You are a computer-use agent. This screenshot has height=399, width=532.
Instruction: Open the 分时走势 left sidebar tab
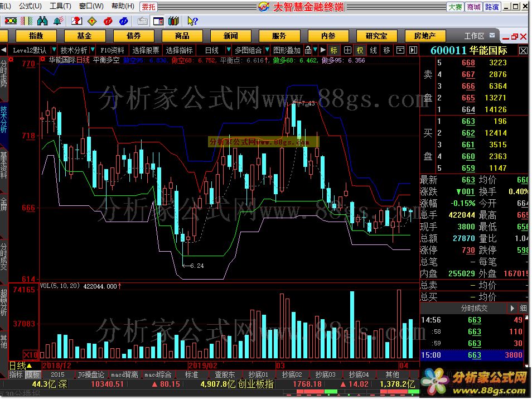pos(4,74)
